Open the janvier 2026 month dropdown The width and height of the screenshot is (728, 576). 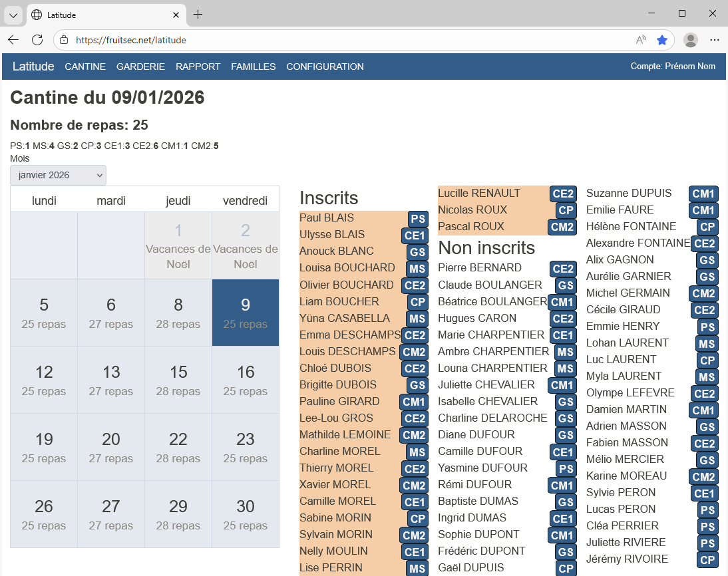[x=58, y=175]
